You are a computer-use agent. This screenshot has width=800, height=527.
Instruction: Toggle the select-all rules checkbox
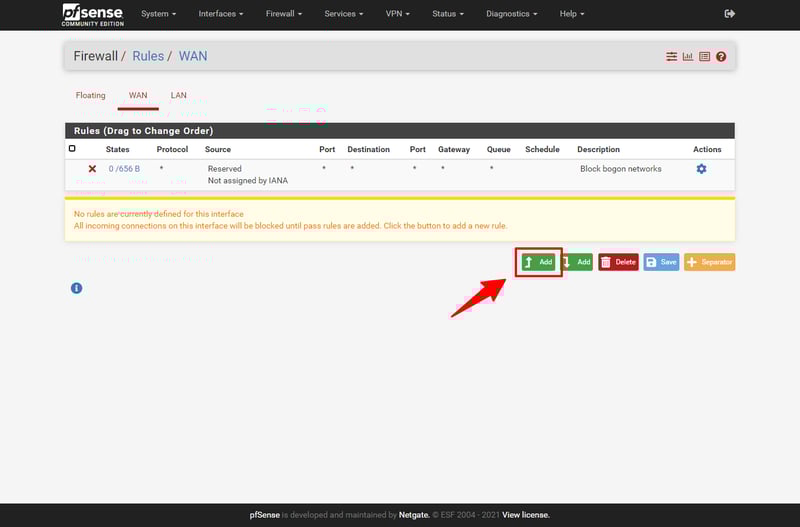pos(72,149)
